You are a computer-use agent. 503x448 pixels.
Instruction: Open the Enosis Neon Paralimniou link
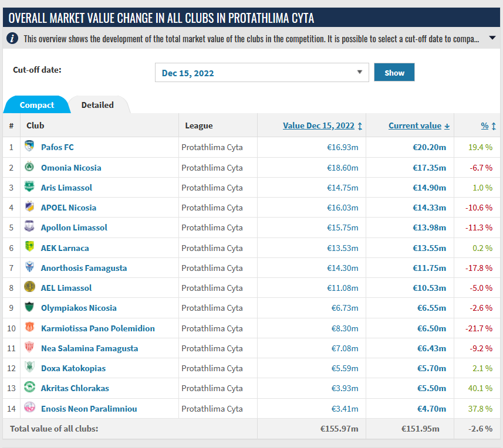tap(89, 409)
